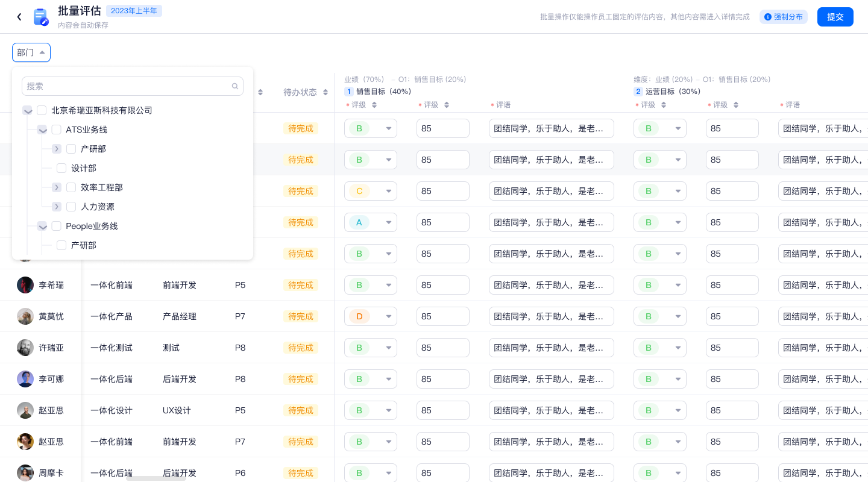868x482 pixels.
Task: Click the magnifier icon in department search
Action: click(235, 86)
